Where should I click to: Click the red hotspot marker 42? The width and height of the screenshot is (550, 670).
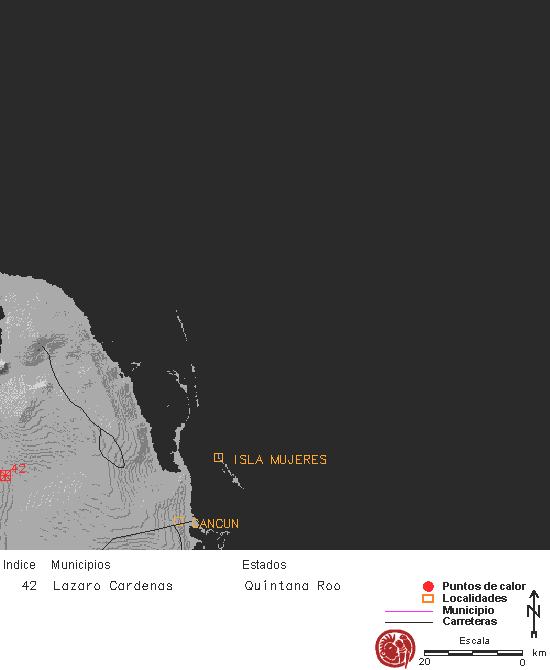5,475
